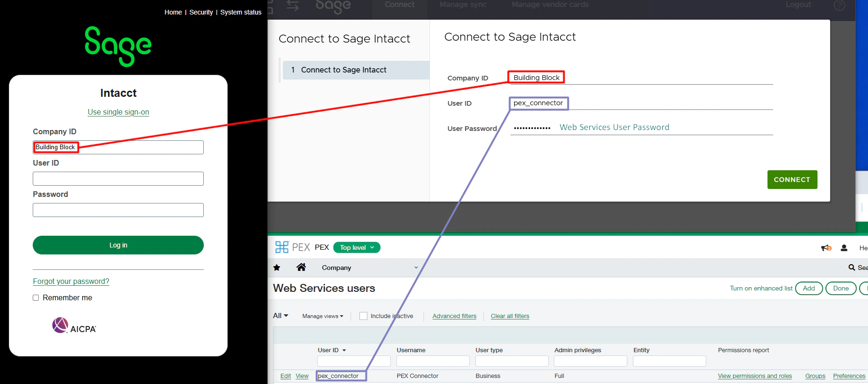This screenshot has width=868, height=384.
Task: Click the Home link on login page
Action: [173, 12]
